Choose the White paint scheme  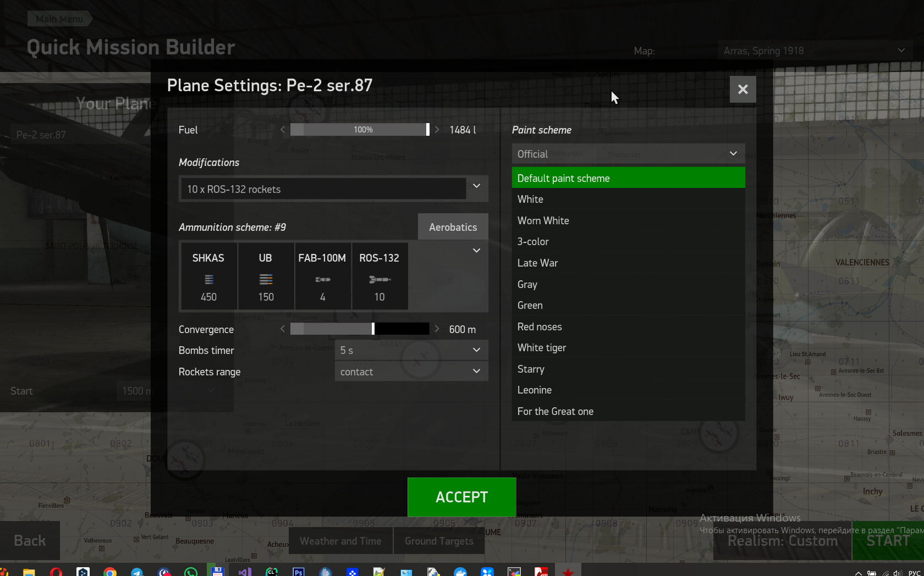point(628,200)
